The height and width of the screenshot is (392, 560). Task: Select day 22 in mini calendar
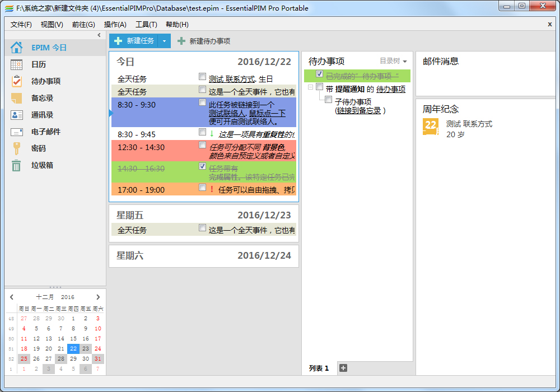click(x=73, y=348)
